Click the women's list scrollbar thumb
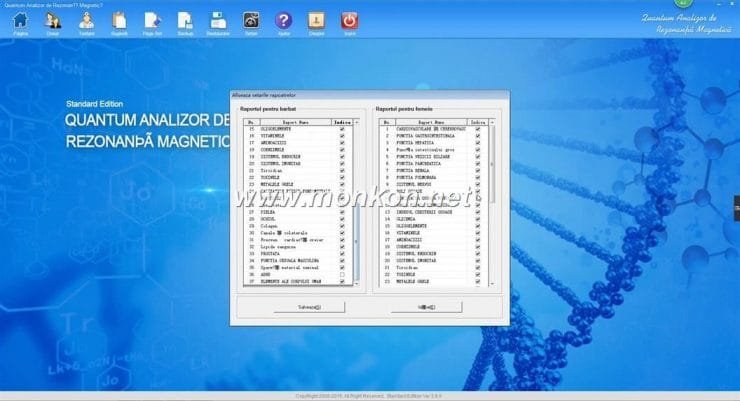Image resolution: width=740 pixels, height=401 pixels. [492, 164]
